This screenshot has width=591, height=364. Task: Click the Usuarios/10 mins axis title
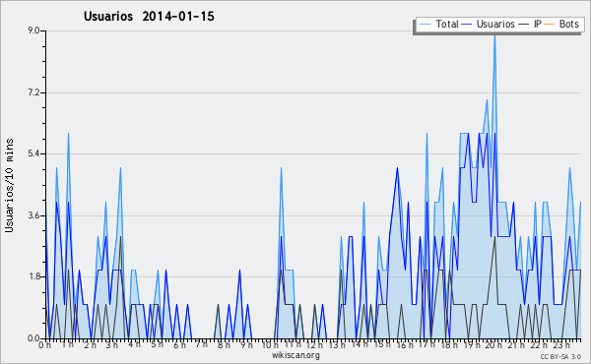[9, 185]
